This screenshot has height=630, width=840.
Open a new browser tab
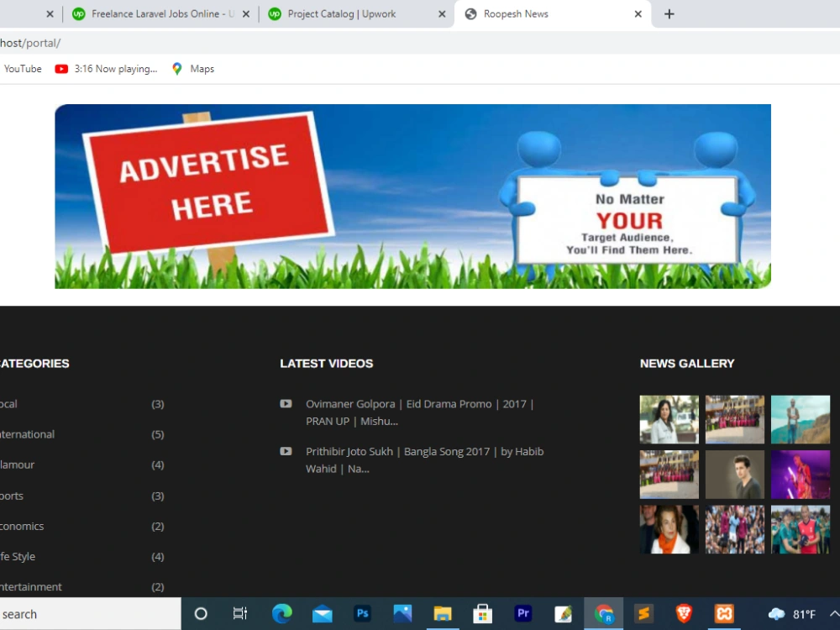pos(669,14)
